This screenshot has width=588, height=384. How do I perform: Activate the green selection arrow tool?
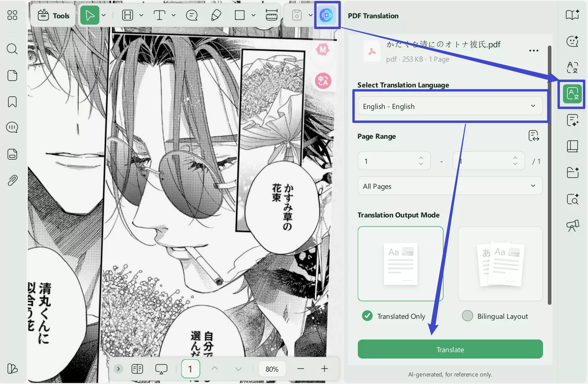pos(90,15)
